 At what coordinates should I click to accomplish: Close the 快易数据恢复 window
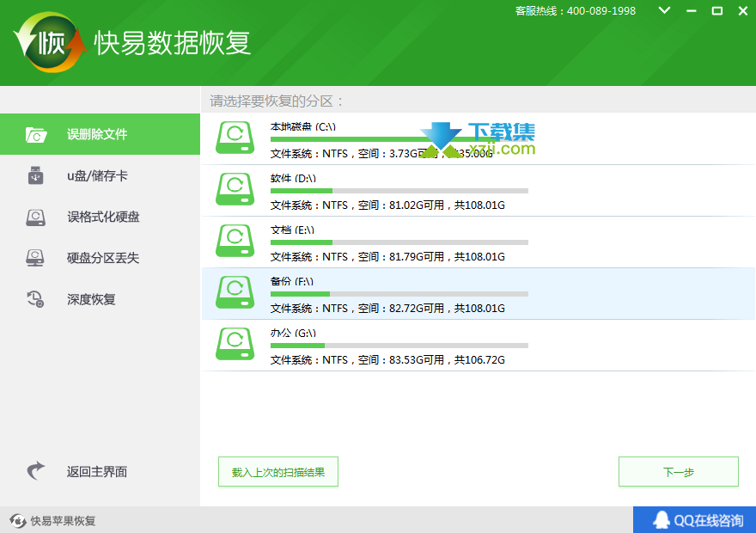point(743,10)
